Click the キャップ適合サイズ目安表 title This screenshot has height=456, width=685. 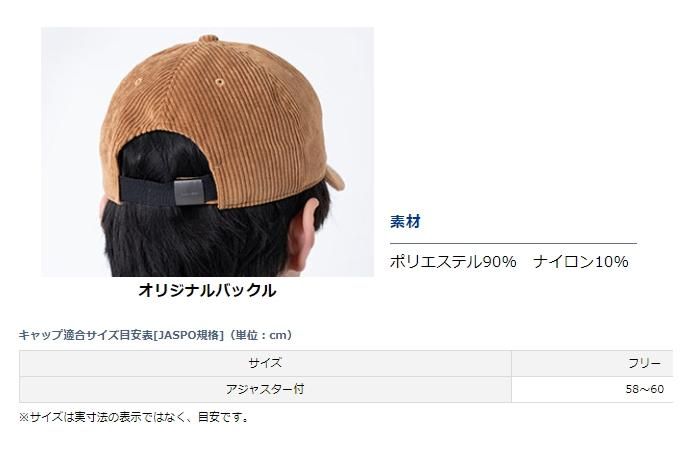(86, 335)
